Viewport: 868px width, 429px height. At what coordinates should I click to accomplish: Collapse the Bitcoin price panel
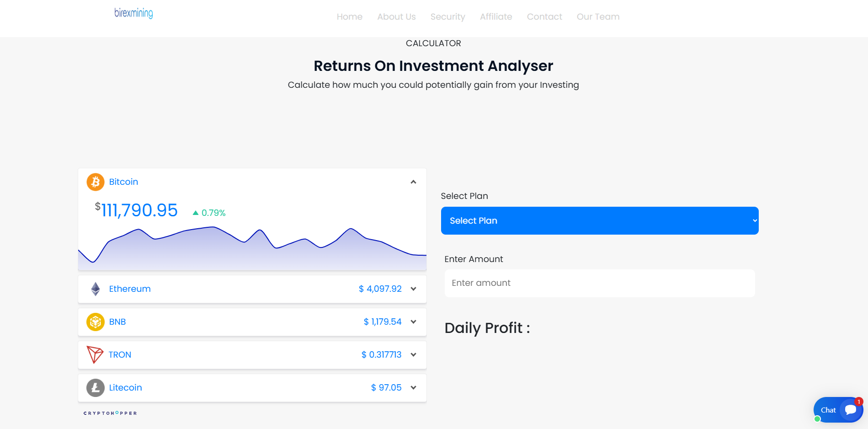(413, 182)
